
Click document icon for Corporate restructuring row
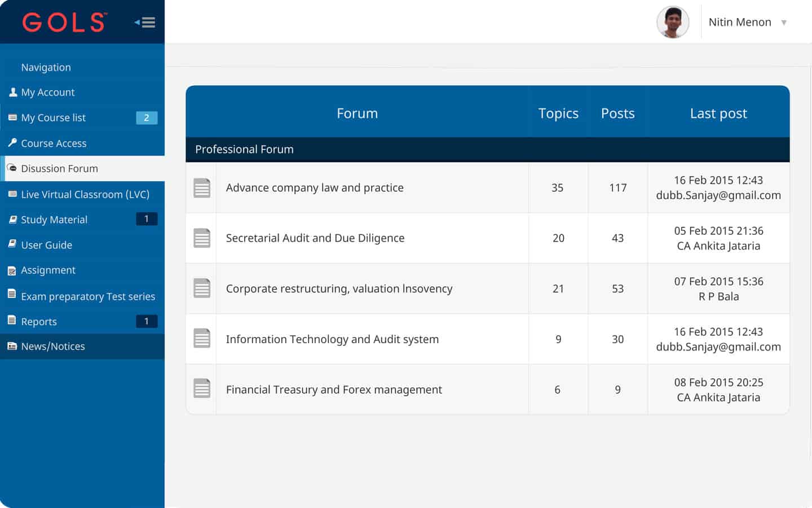pyautogui.click(x=202, y=288)
